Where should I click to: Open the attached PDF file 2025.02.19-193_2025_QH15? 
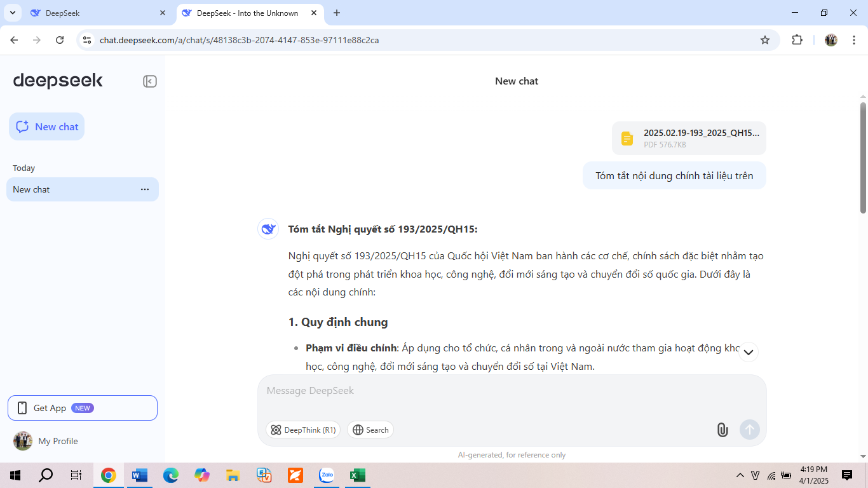pyautogui.click(x=689, y=138)
